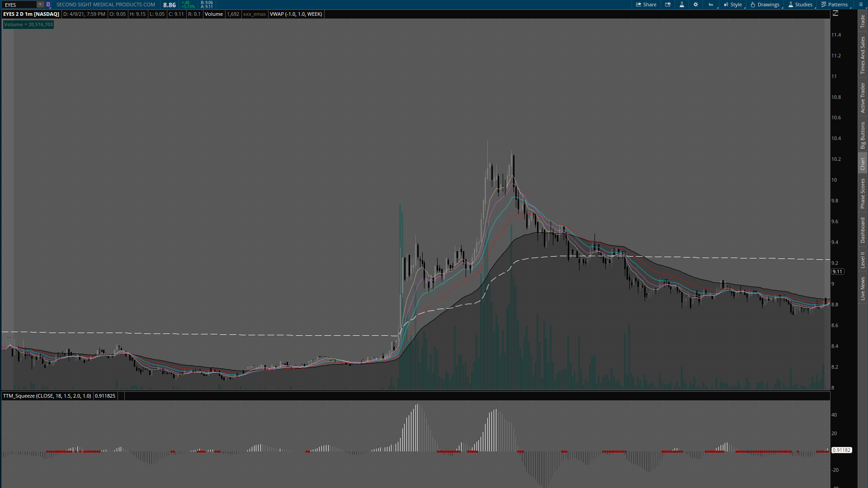This screenshot has height=488, width=868.
Task: Open the Style menu
Action: [x=733, y=5]
